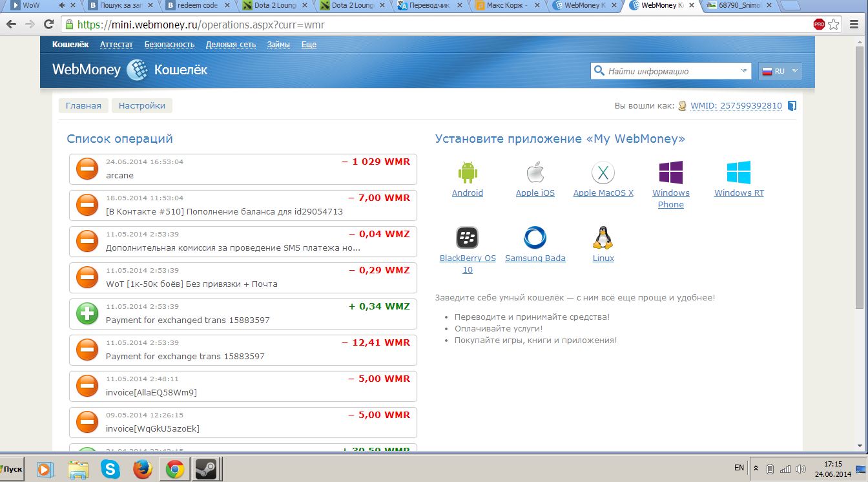The height and width of the screenshot is (482, 868).
Task: Click the minus icon of the В Контакте #510 operation
Action: click(87, 205)
